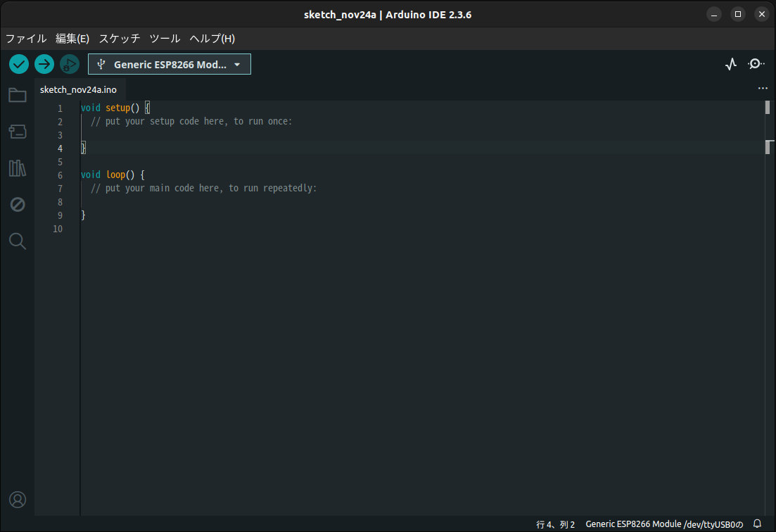Click the Verify sketch checkmark icon
This screenshot has width=776, height=532.
[18, 64]
